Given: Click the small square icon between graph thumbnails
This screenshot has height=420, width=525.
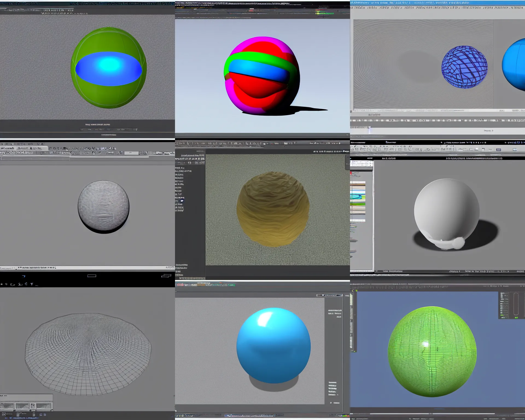Looking at the screenshot, I should tap(33, 406).
